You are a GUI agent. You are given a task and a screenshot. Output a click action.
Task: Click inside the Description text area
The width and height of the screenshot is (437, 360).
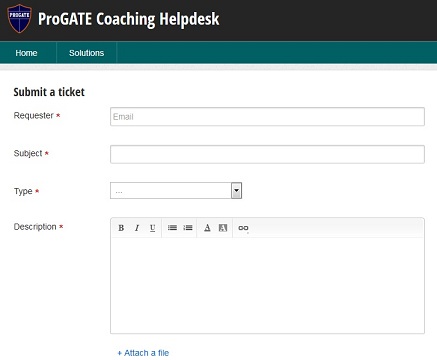[x=267, y=285]
